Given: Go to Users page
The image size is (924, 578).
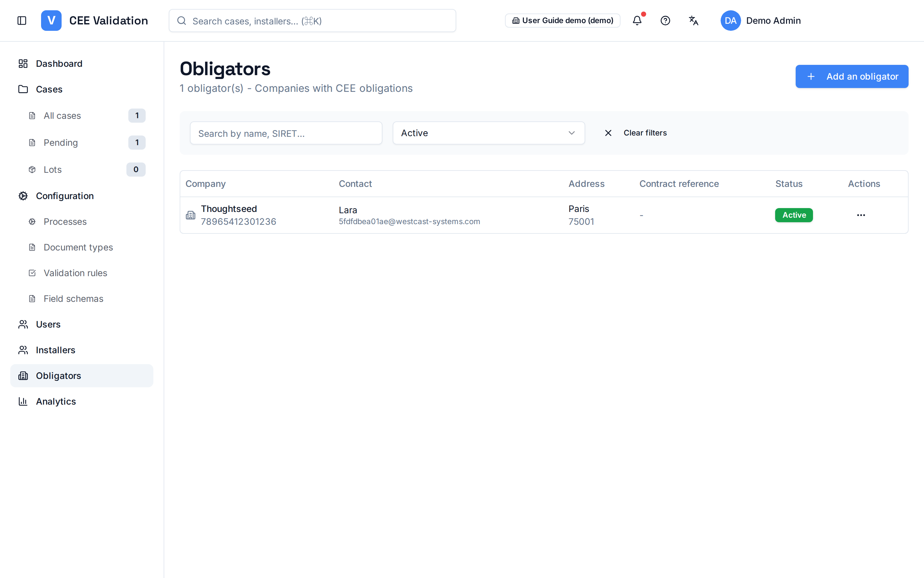Looking at the screenshot, I should (x=82, y=324).
